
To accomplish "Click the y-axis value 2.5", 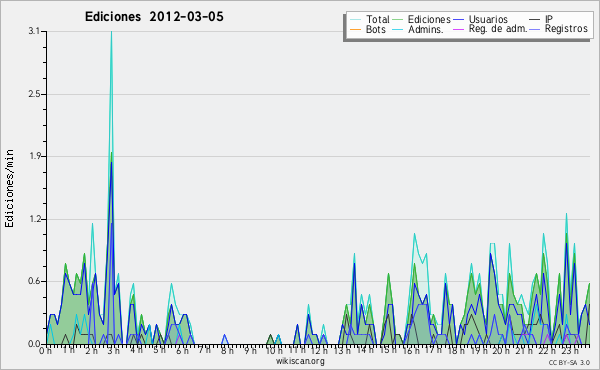I will click(34, 94).
